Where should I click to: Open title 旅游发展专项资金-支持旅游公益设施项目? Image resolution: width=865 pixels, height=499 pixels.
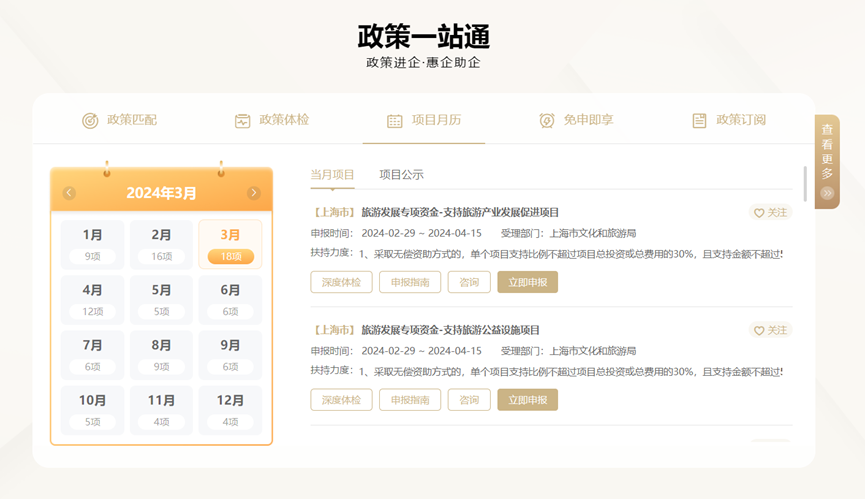pos(450,330)
